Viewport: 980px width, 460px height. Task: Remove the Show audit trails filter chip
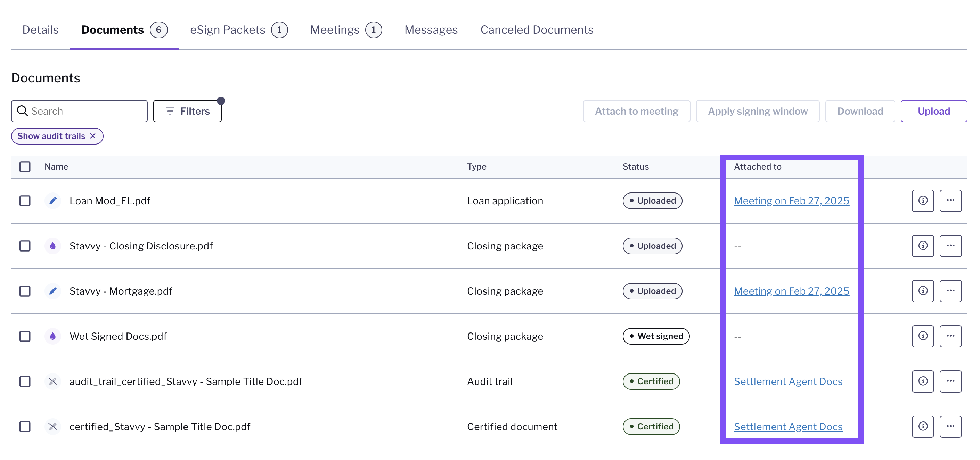point(93,136)
